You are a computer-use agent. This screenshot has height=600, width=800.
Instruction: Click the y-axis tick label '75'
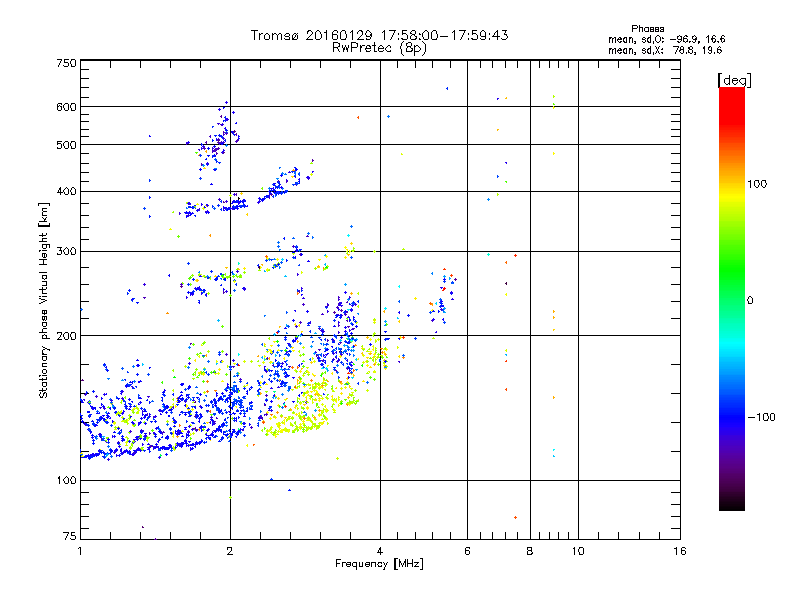pos(70,536)
